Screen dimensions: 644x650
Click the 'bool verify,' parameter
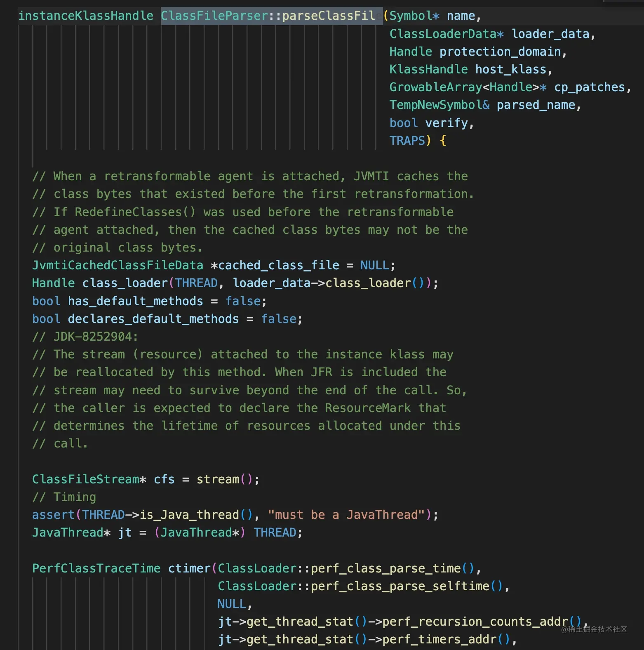432,123
